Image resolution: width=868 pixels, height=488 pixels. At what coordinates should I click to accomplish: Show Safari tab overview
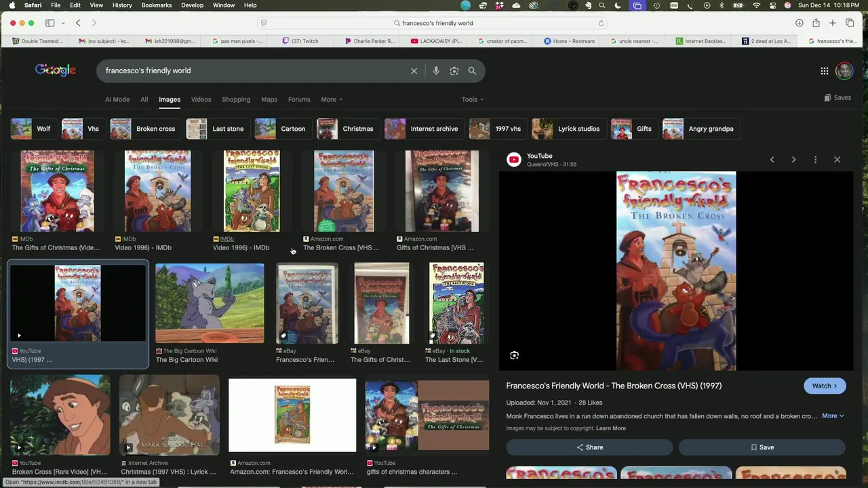pos(850,23)
